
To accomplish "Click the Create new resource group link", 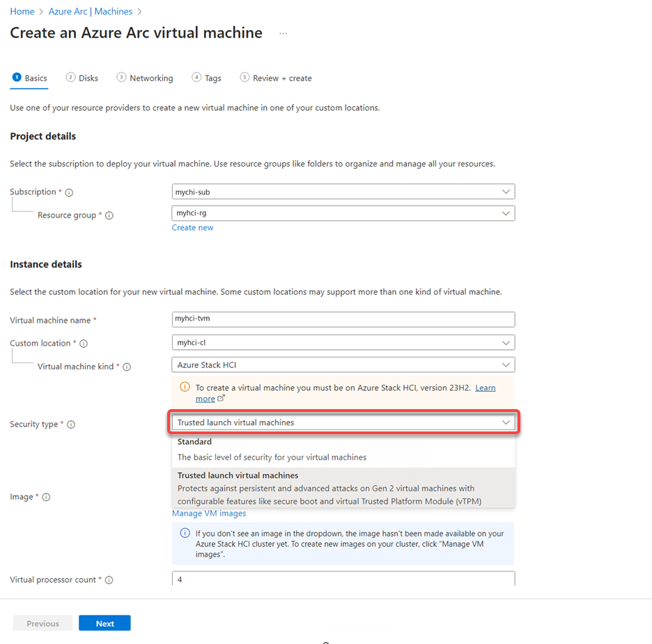I will 192,228.
